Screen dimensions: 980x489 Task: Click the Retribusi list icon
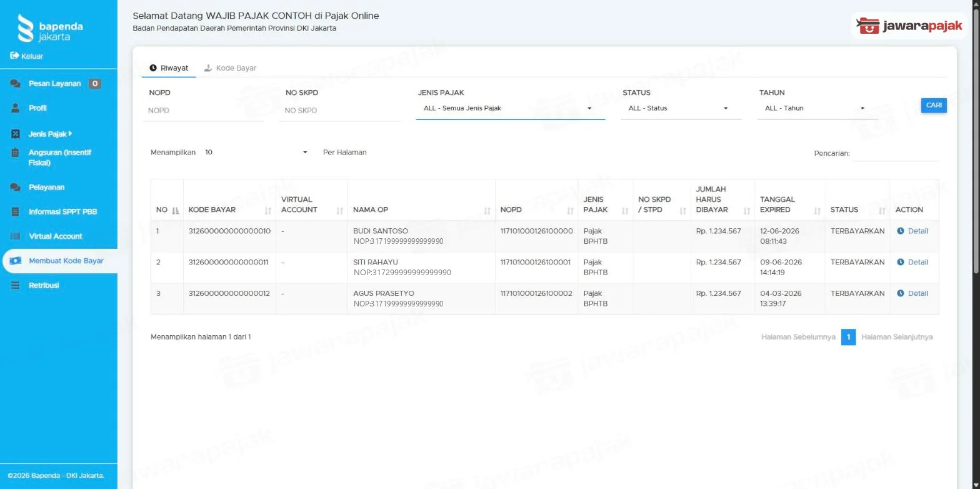click(16, 285)
